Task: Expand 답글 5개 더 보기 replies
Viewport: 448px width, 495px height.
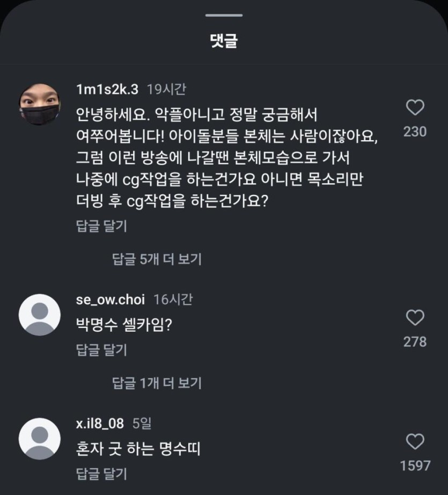Action: coord(157,259)
